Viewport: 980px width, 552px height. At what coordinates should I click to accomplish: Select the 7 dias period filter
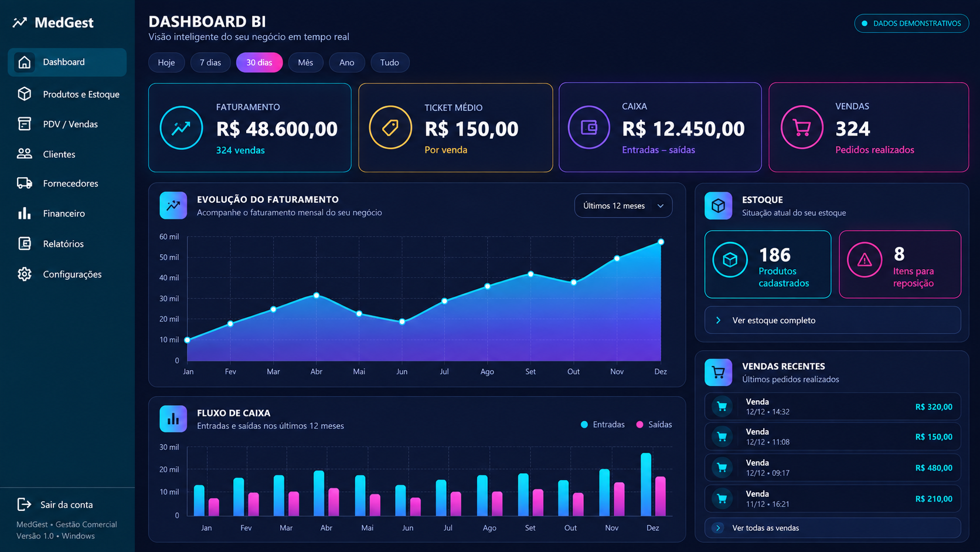click(x=210, y=63)
